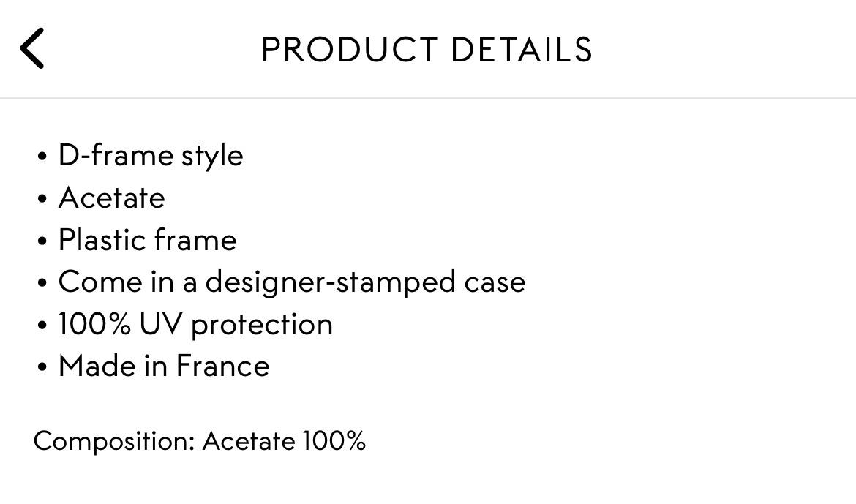Click the bullet dot before "D-frame style"
The height and width of the screenshot is (504, 856).
42,157
